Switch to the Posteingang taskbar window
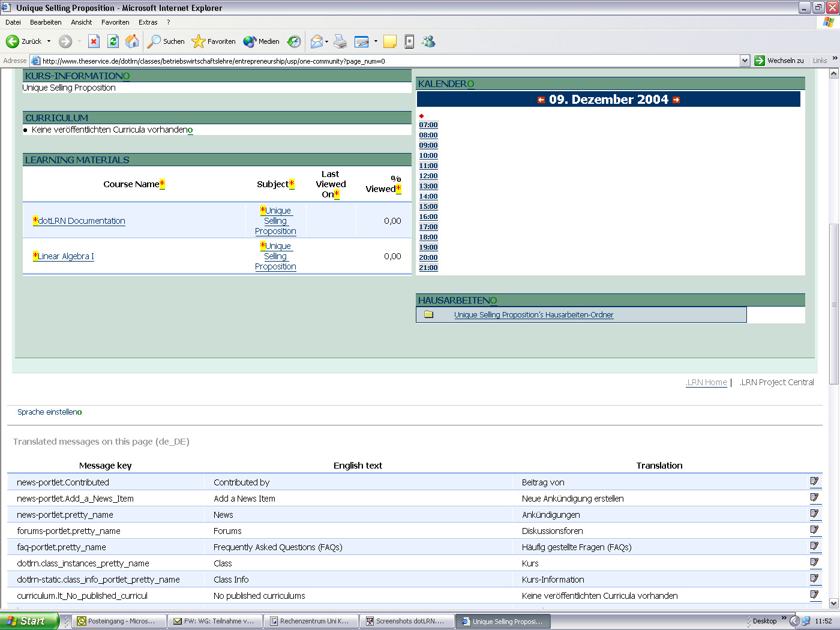840x630 pixels. 118,620
